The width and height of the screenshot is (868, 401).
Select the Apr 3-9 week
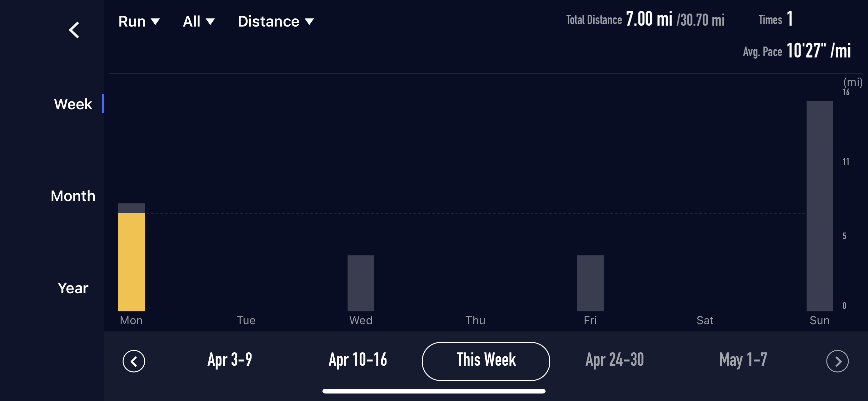click(230, 359)
